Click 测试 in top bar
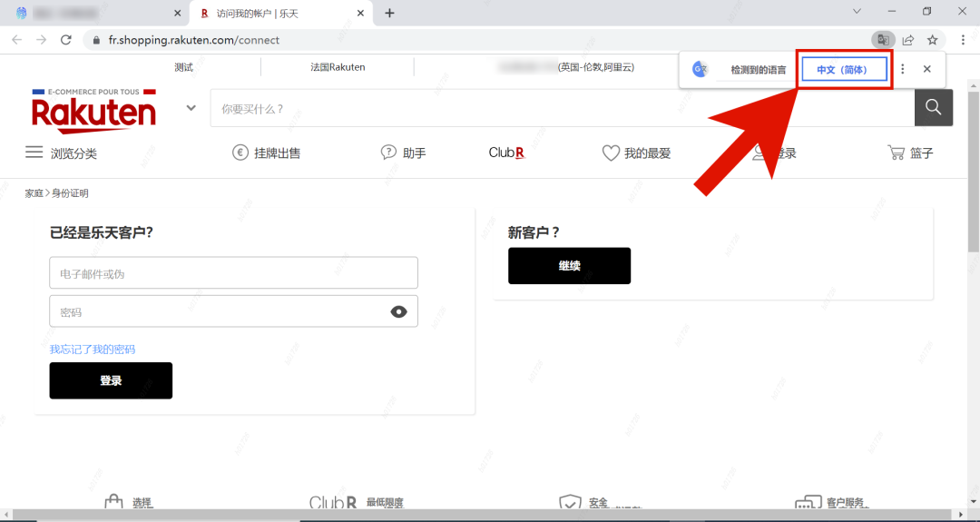This screenshot has width=980, height=522. coord(183,67)
